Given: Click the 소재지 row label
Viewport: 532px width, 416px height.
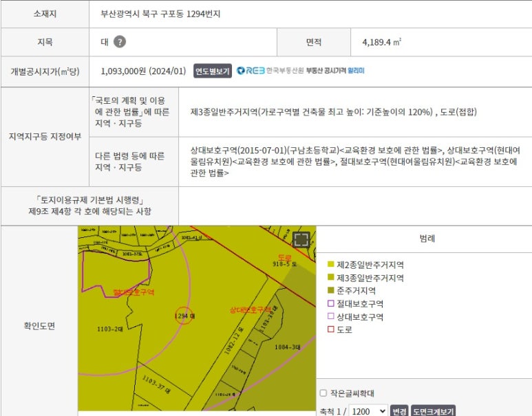Looking at the screenshot, I should 45,14.
